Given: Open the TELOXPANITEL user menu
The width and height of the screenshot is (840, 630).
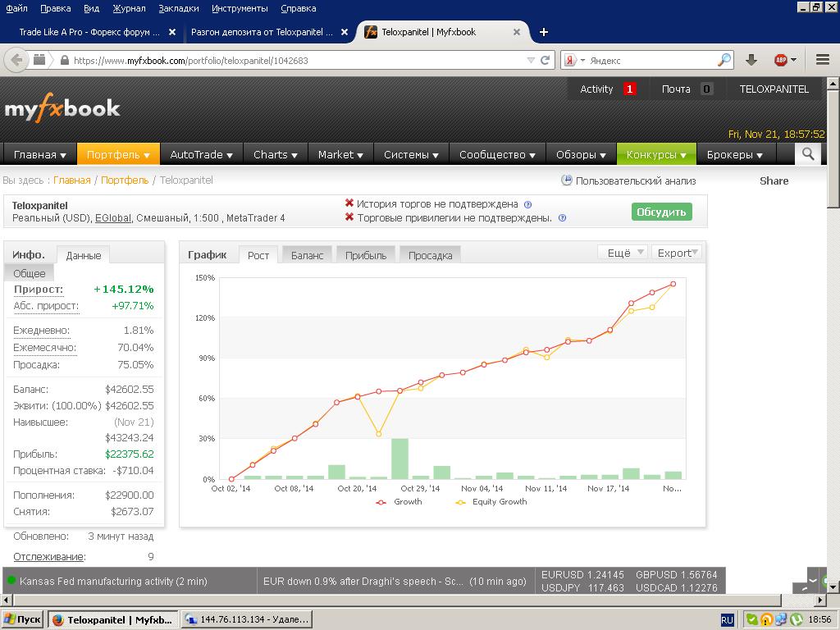Looking at the screenshot, I should tap(774, 89).
